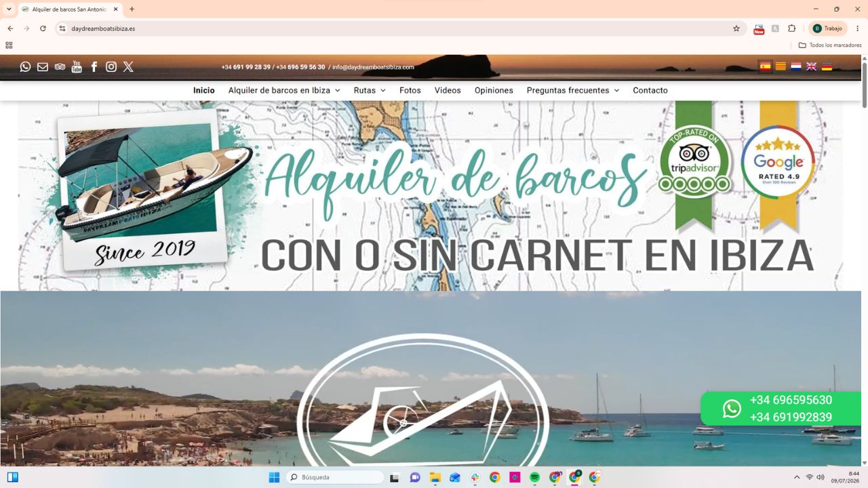Open the Instagram icon in header

click(x=111, y=66)
